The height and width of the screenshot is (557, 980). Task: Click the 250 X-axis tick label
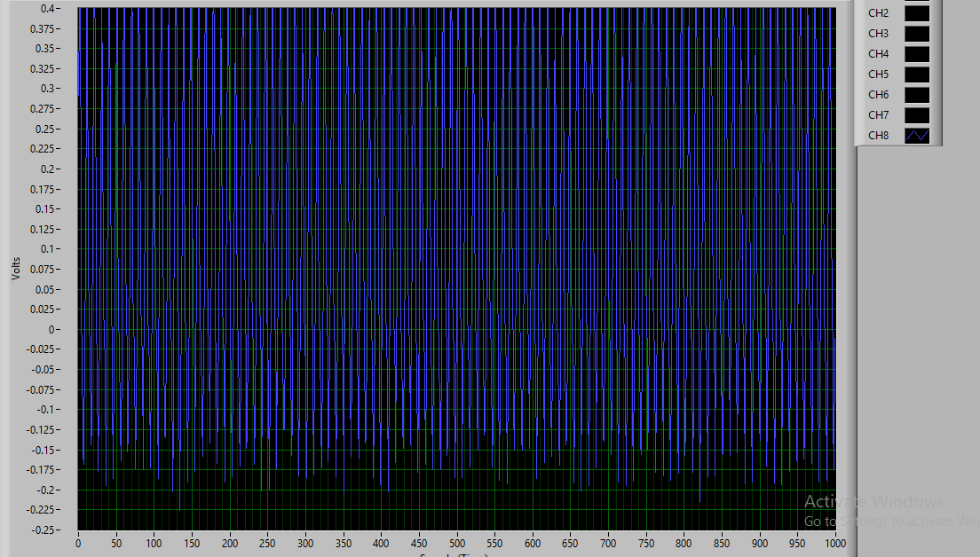pyautogui.click(x=267, y=544)
